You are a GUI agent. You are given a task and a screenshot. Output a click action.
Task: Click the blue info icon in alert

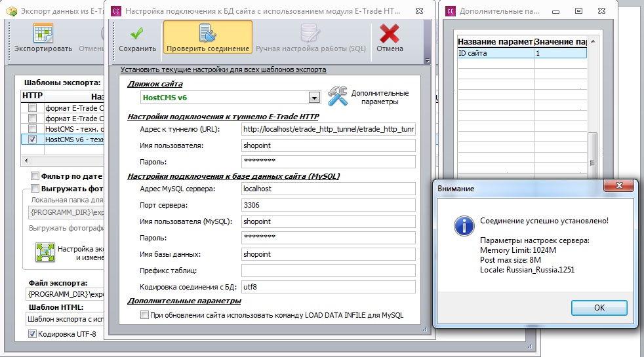464,226
